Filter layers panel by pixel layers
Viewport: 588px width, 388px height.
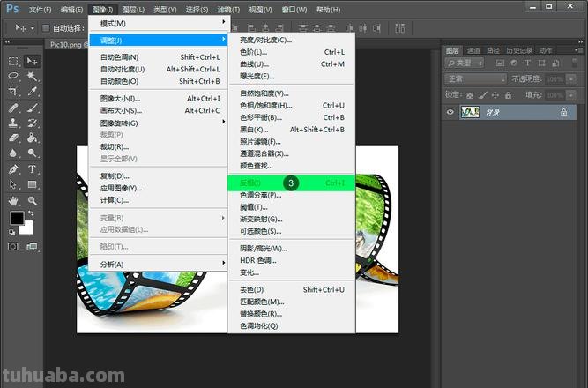pyautogui.click(x=500, y=63)
